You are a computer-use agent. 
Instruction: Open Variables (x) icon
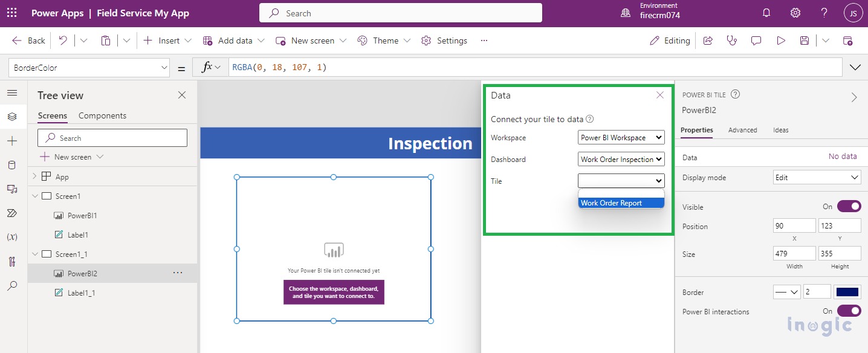click(x=12, y=237)
